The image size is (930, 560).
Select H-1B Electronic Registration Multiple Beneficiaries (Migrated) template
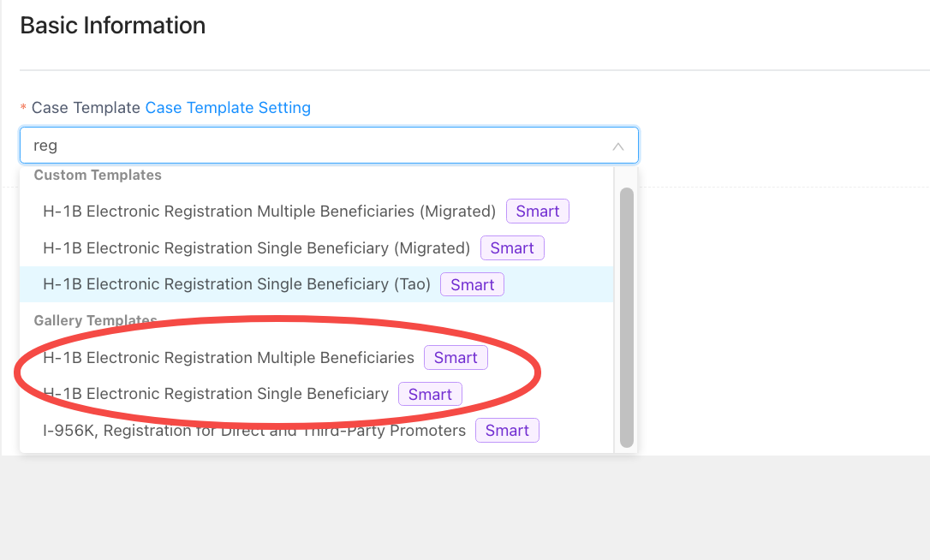pyautogui.click(x=269, y=211)
